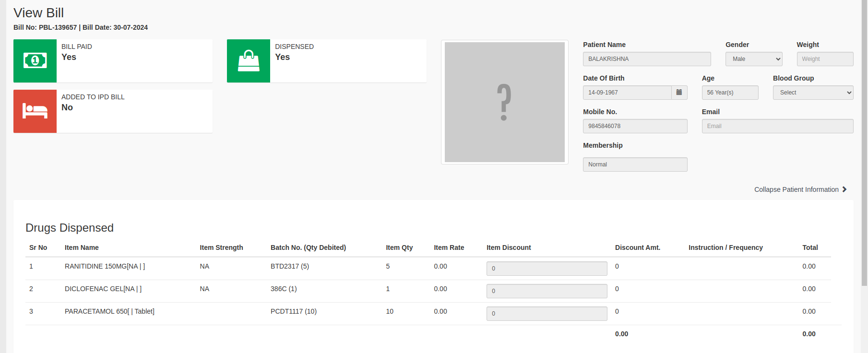The width and height of the screenshot is (868, 353).
Task: Click the Age field
Action: (x=729, y=93)
